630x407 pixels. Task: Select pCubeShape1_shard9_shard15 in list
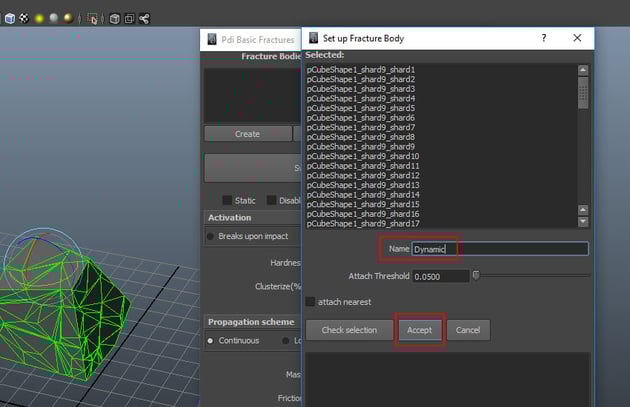pyautogui.click(x=363, y=205)
